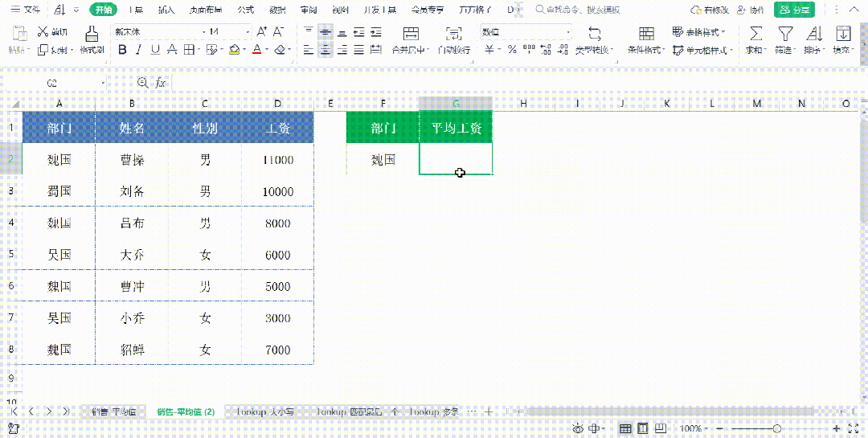Click the Paste clipboard icon
This screenshot has width=868, height=438.
pyautogui.click(x=19, y=35)
